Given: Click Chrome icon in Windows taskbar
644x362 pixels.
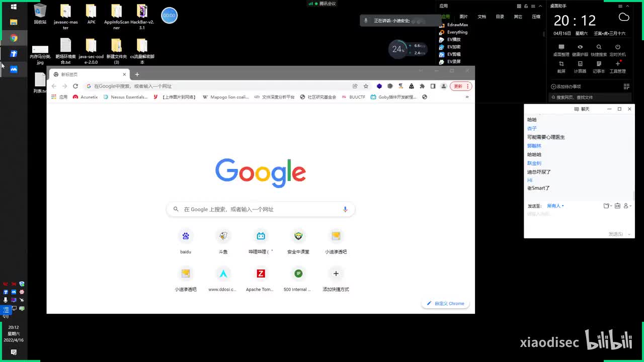Looking at the screenshot, I should (14, 38).
